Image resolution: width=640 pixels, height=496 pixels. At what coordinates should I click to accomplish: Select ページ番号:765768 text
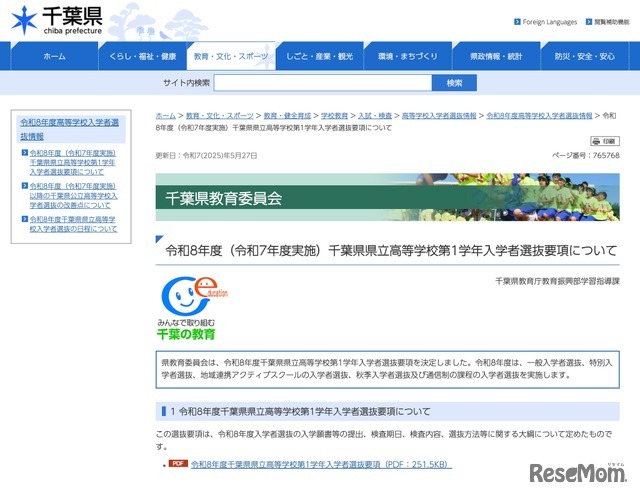(586, 156)
